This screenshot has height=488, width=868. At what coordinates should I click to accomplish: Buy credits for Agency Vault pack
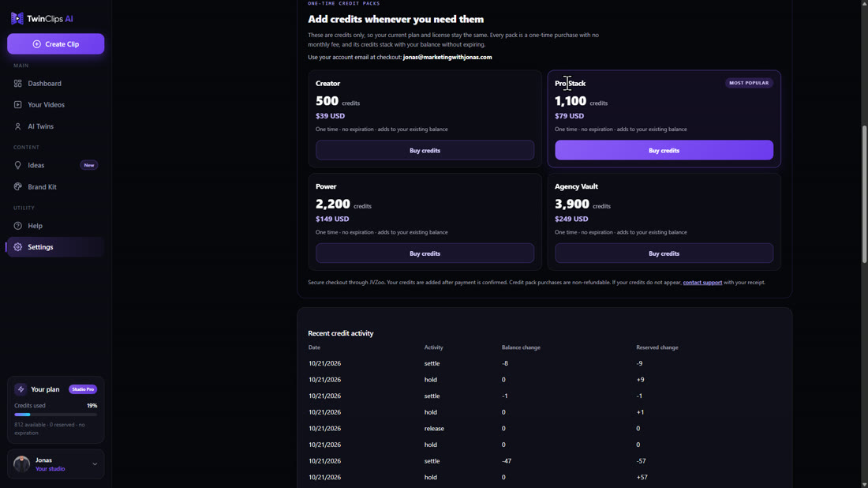click(x=664, y=253)
